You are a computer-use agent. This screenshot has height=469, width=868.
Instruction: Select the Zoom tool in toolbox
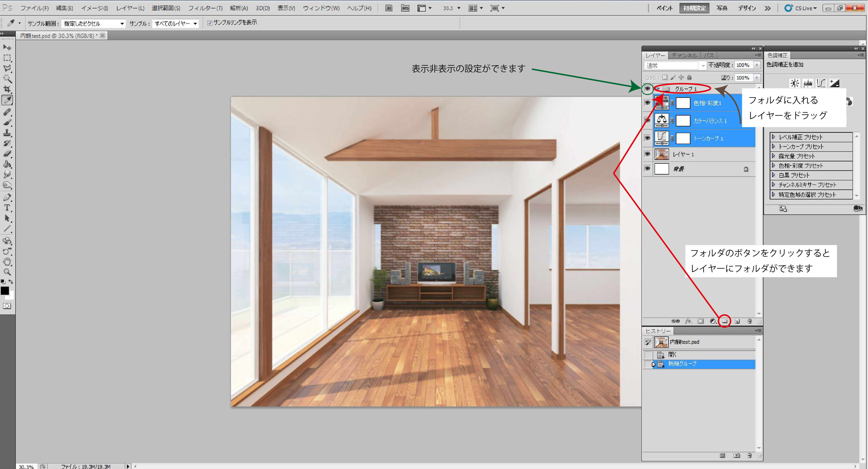point(7,272)
